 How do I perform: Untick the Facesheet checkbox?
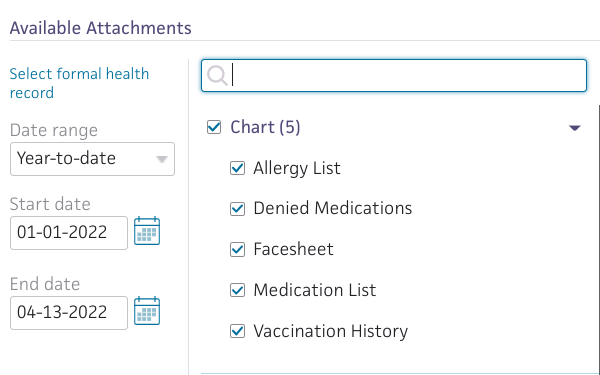237,249
